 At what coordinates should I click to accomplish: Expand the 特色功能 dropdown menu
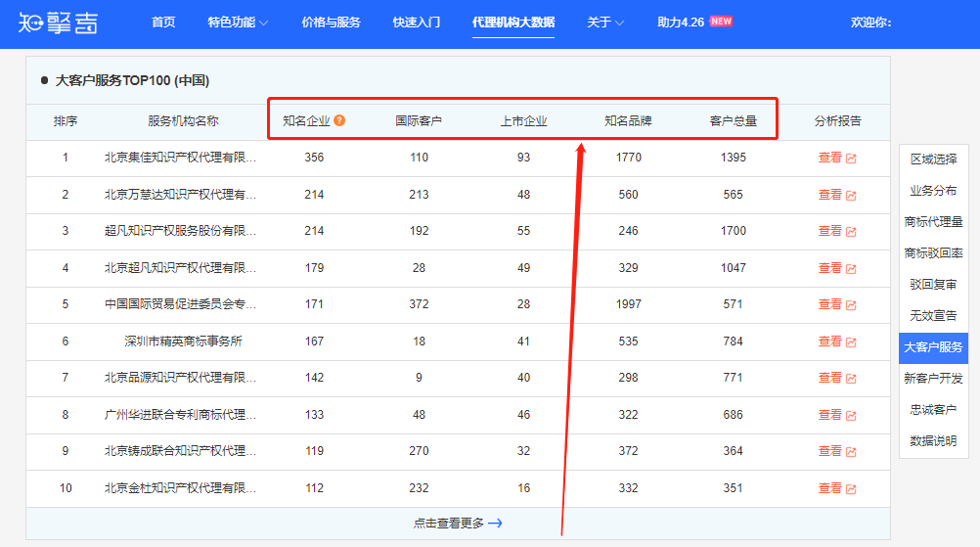(238, 23)
